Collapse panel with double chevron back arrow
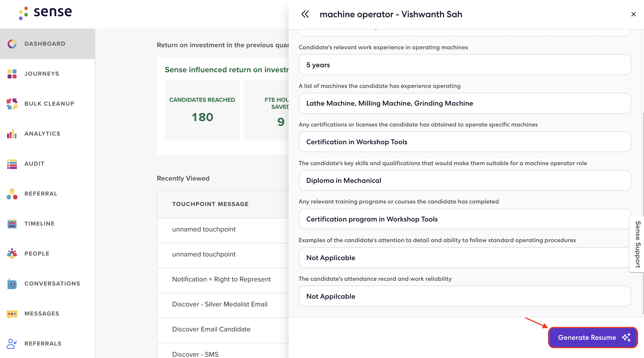Screen dimensions: 644x358 point(305,14)
